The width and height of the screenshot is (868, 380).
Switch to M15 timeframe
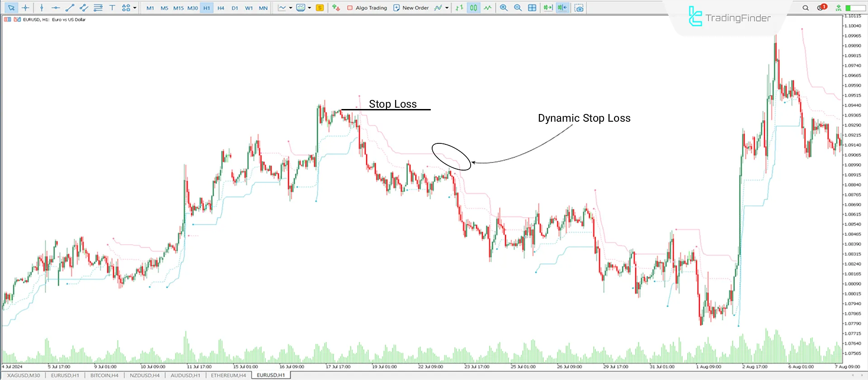pos(179,8)
